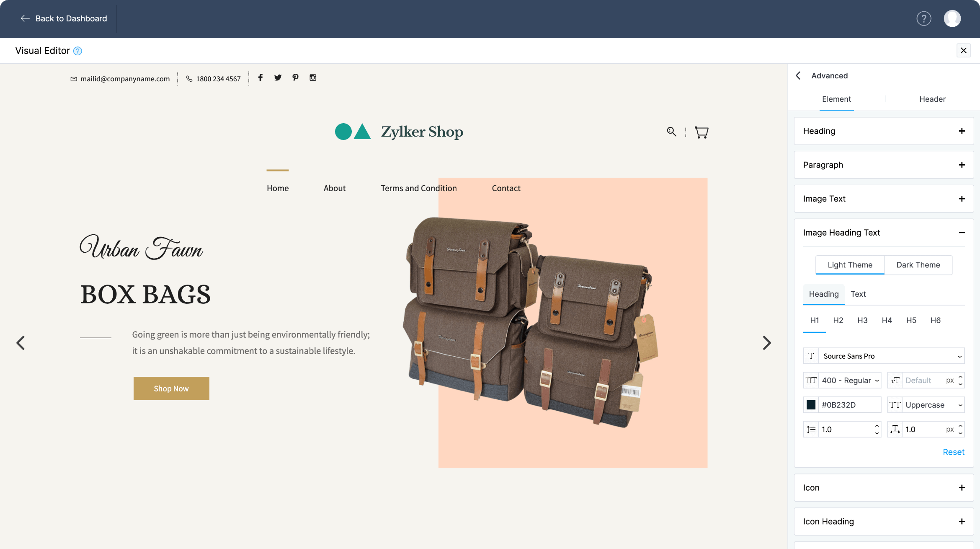
Task: Click the Reset link
Action: (x=953, y=452)
